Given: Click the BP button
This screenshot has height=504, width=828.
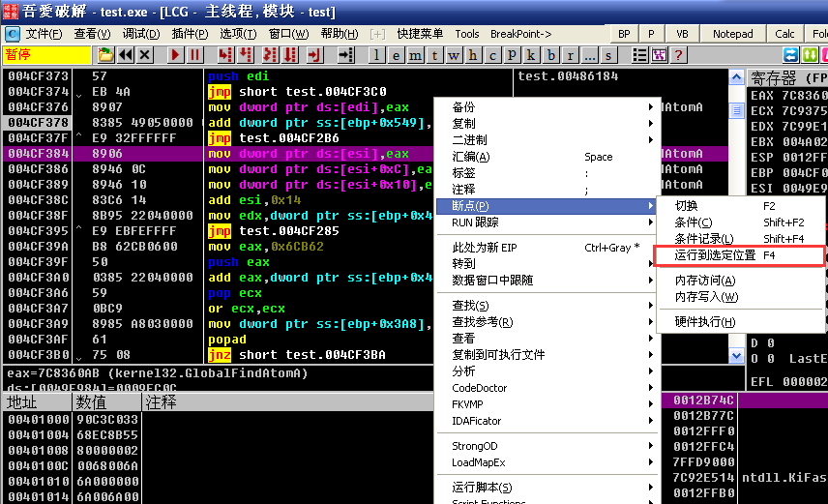Looking at the screenshot, I should point(624,34).
